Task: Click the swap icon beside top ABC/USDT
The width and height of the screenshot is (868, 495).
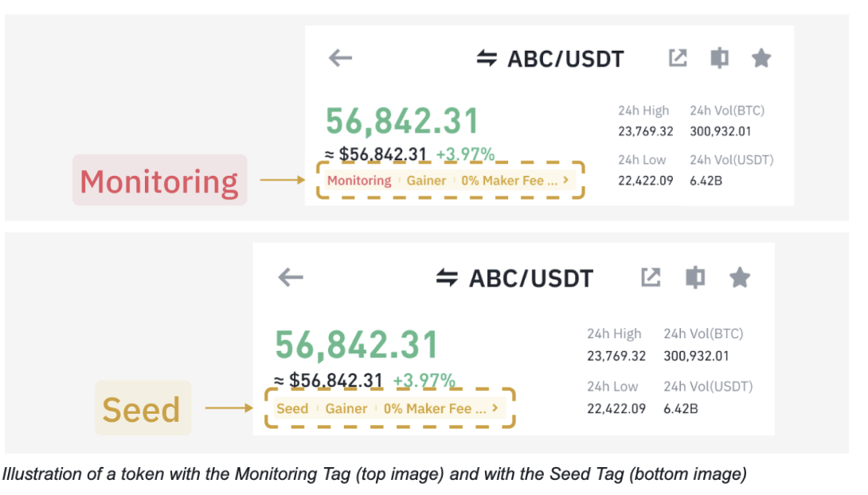Action: [487, 58]
